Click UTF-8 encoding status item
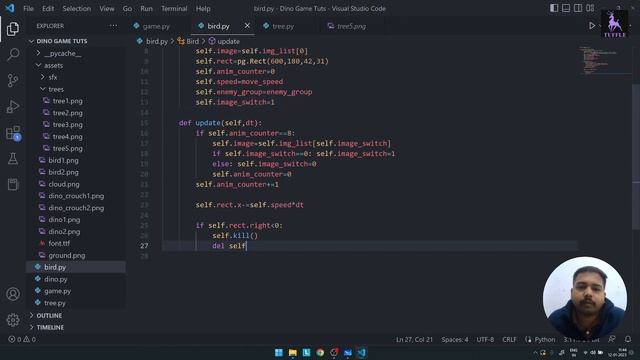This screenshot has width=640, height=360. [485, 339]
